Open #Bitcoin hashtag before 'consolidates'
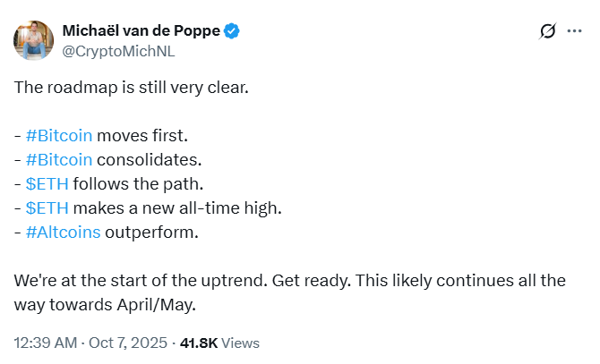 point(59,159)
